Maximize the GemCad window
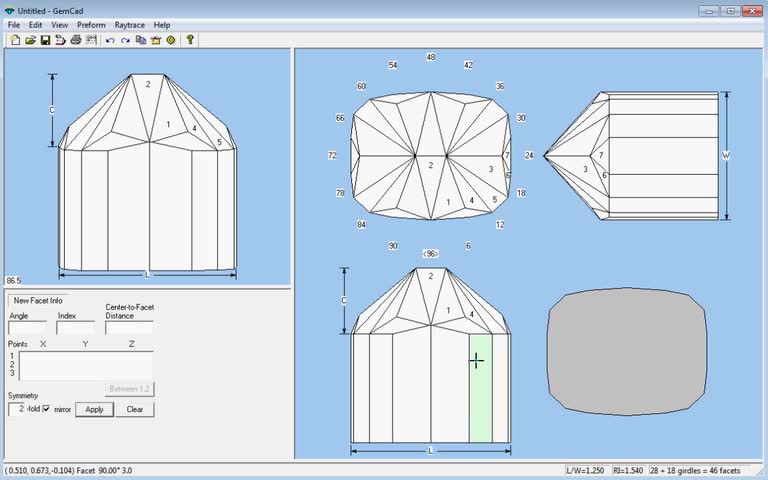Viewport: 768px width, 480px height. coord(730,10)
